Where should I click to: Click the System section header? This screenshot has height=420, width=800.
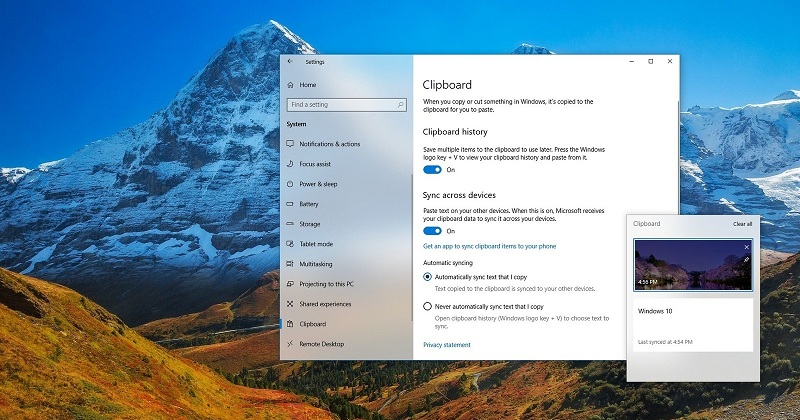[x=296, y=124]
